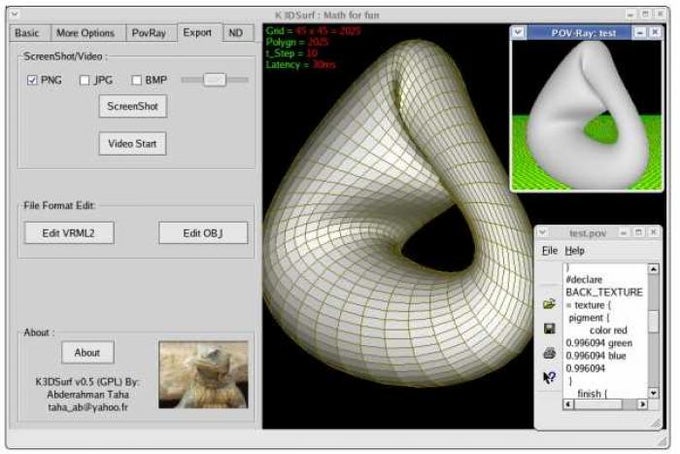
Task: Click the scroll right arrow in test.pov
Action: pos(643,404)
